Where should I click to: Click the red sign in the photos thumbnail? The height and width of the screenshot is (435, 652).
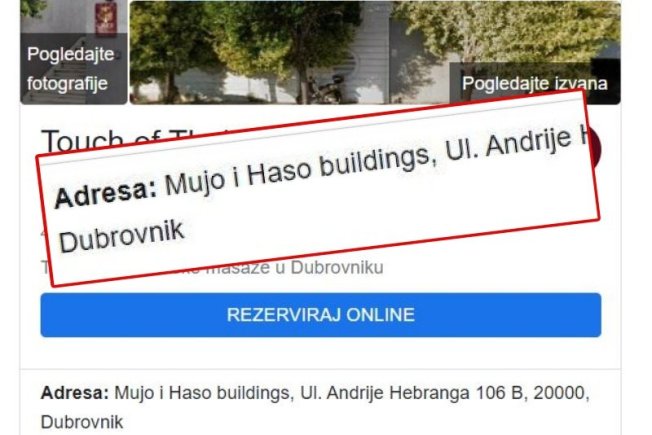(x=104, y=17)
